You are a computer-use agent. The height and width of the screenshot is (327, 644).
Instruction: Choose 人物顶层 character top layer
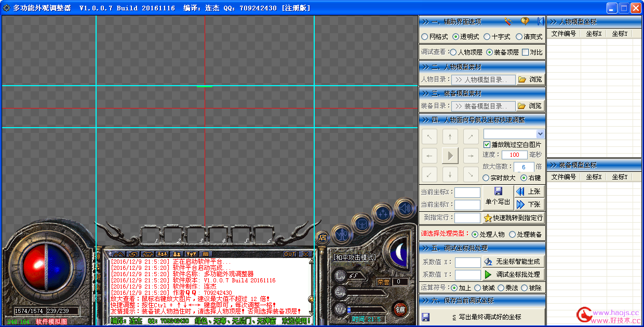click(x=466, y=52)
